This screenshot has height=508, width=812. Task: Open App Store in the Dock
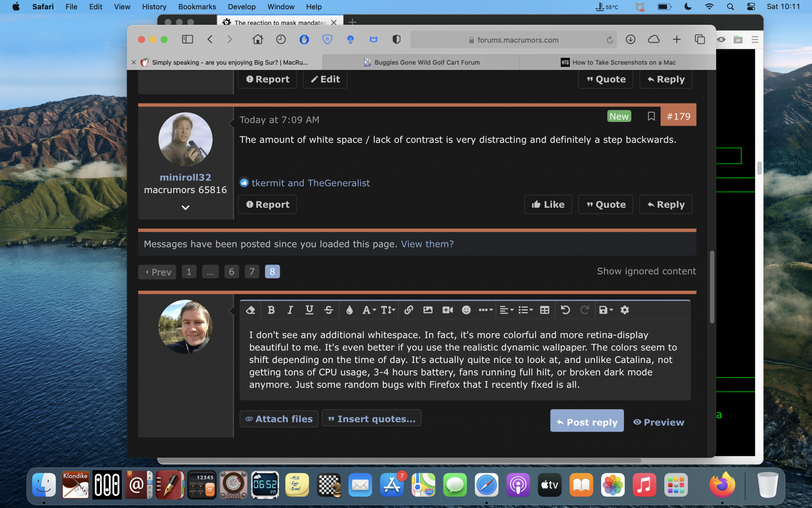point(391,485)
